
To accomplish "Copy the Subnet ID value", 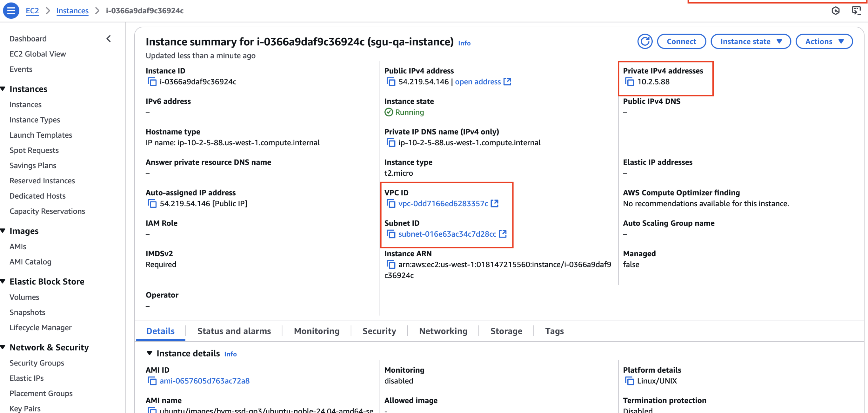I will click(391, 234).
